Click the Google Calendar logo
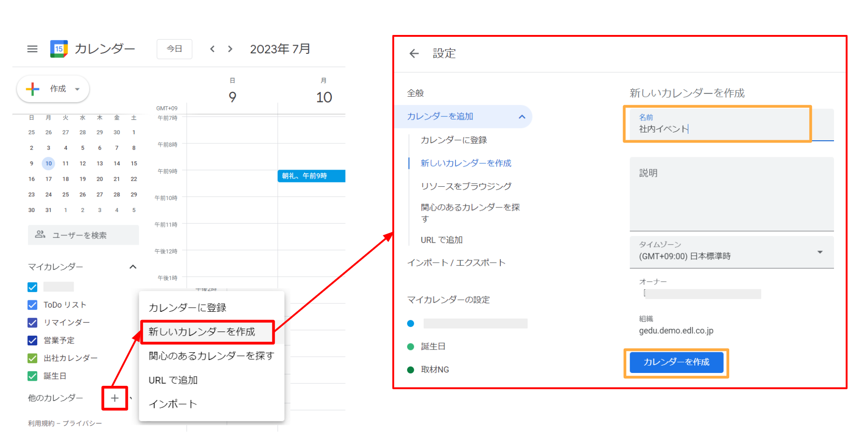The width and height of the screenshot is (868, 441). point(59,49)
